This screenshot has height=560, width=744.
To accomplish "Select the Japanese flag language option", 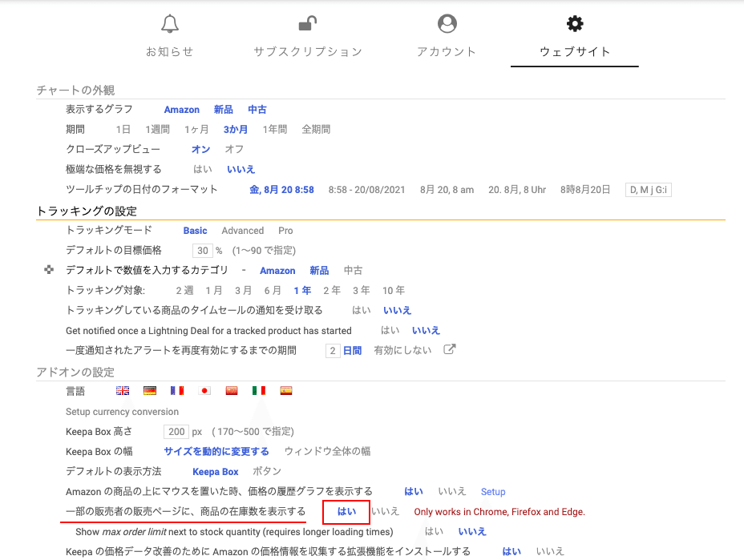I will click(204, 390).
